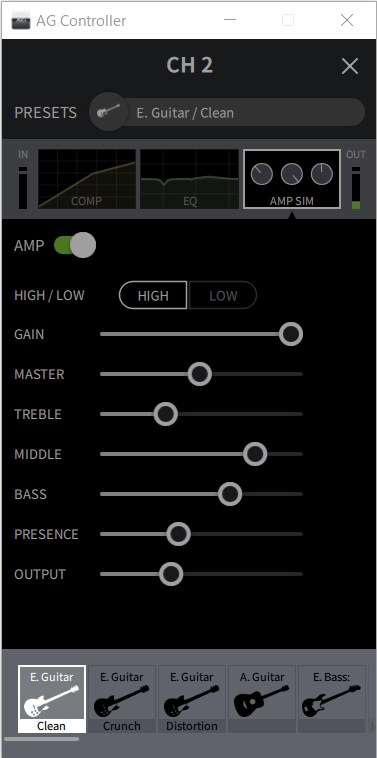
Task: Select the HIGH gain option
Action: tap(153, 295)
